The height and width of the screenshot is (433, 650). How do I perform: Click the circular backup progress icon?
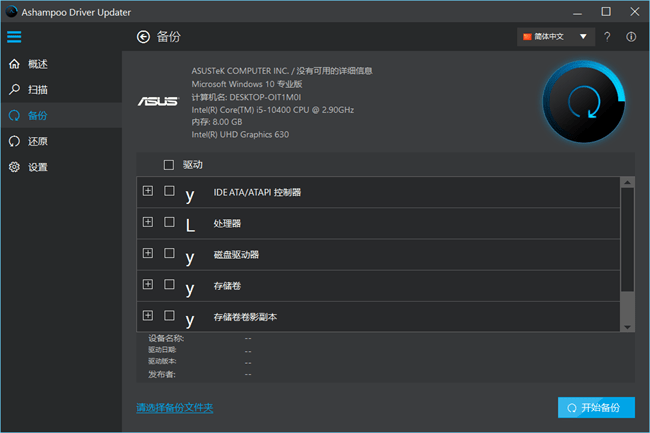coord(585,101)
